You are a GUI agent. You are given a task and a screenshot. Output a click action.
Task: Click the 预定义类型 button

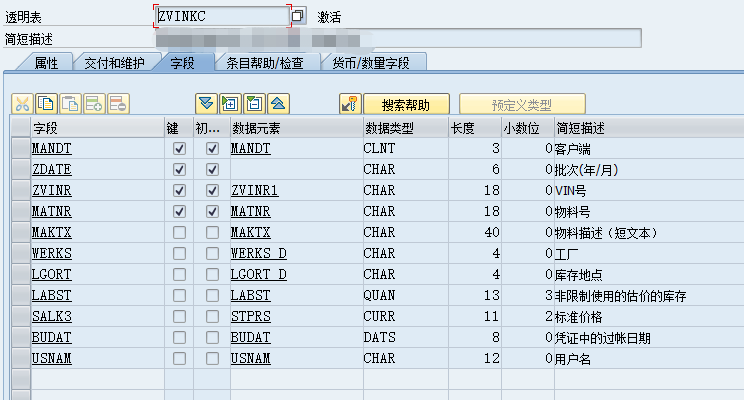coord(522,104)
